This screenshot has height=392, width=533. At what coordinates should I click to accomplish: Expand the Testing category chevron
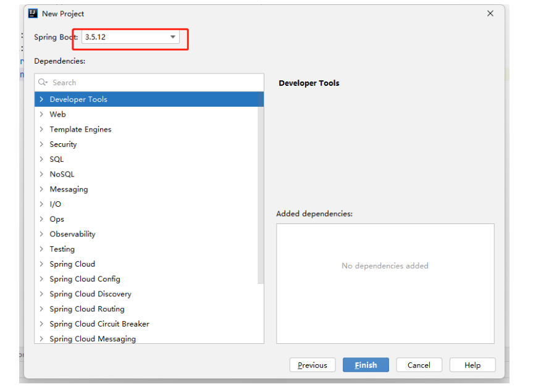41,249
